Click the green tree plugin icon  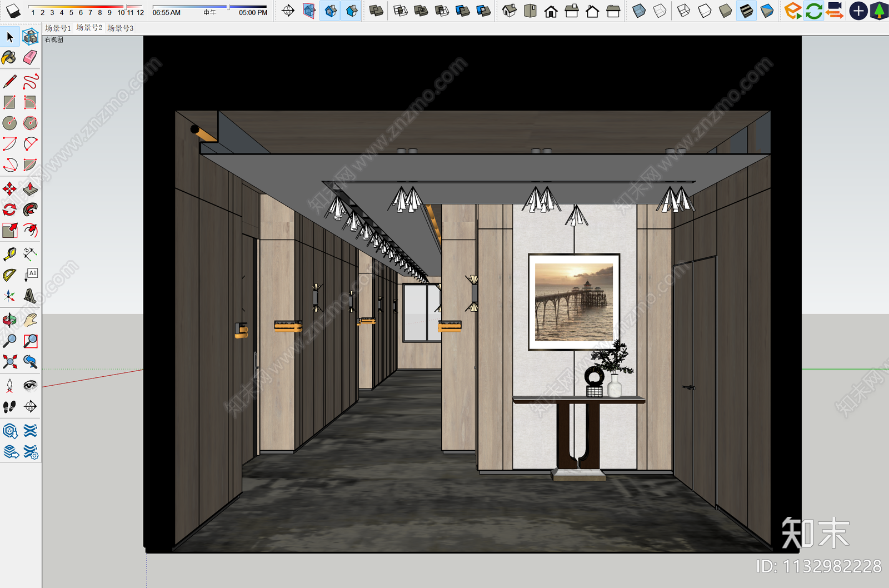point(879,11)
